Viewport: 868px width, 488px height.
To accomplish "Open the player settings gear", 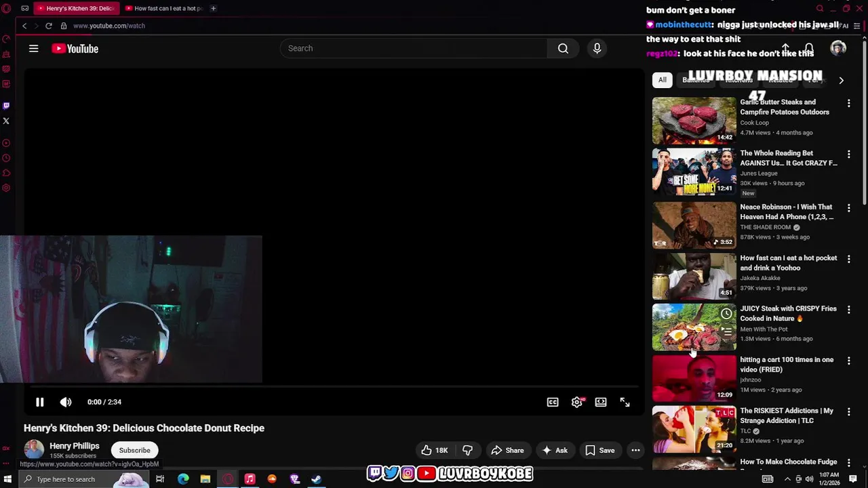I will tap(577, 402).
